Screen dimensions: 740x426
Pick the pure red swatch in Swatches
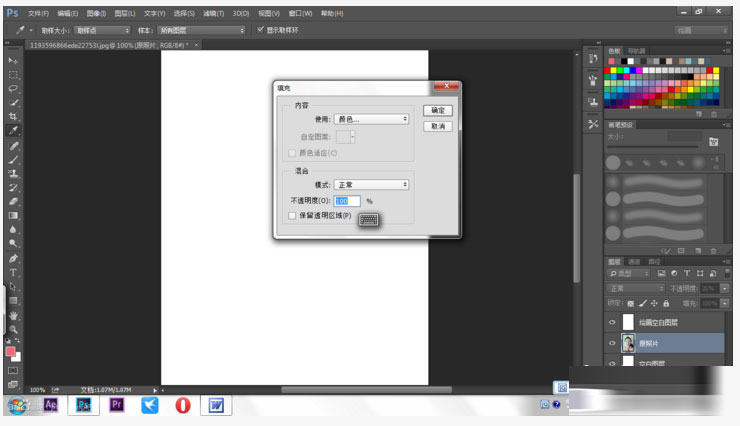(607, 70)
